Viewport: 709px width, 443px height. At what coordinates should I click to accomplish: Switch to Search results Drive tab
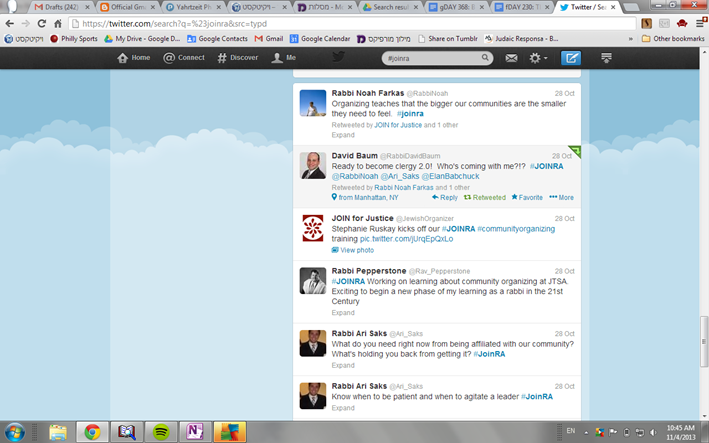pos(390,7)
